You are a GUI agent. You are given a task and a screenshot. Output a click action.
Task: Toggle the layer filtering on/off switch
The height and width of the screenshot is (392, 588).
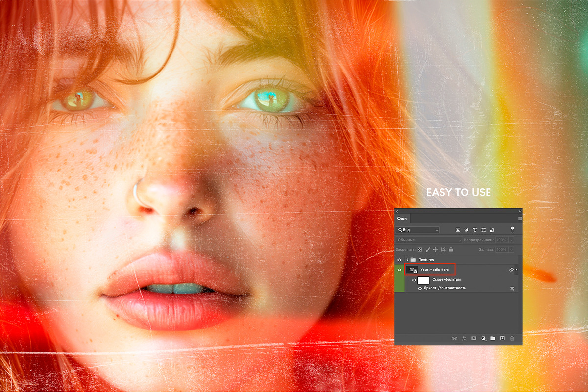tap(513, 229)
